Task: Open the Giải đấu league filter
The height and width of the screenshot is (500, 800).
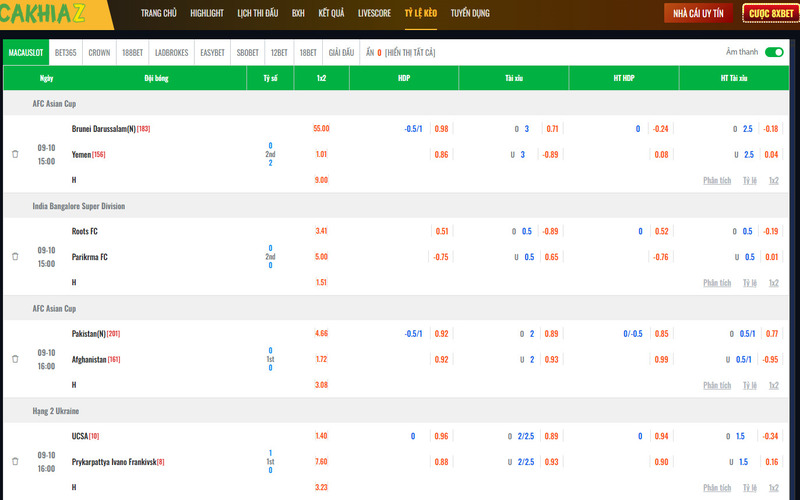Action: click(x=341, y=52)
